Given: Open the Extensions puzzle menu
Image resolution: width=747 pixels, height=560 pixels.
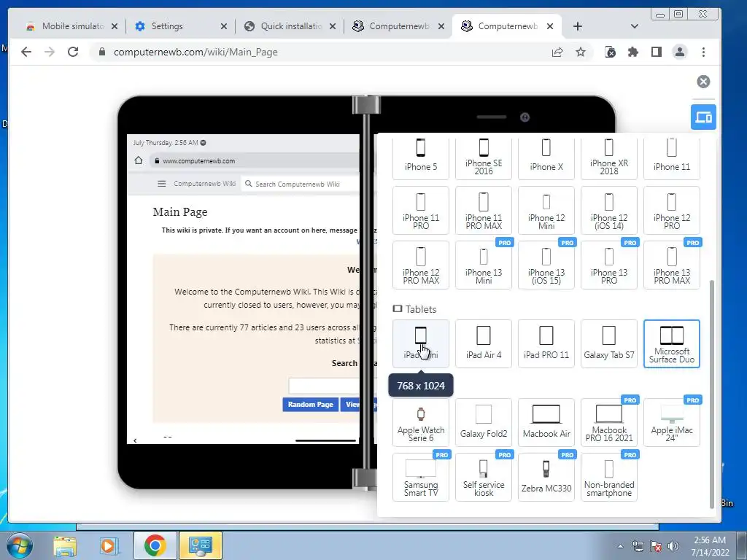Looking at the screenshot, I should tap(632, 52).
